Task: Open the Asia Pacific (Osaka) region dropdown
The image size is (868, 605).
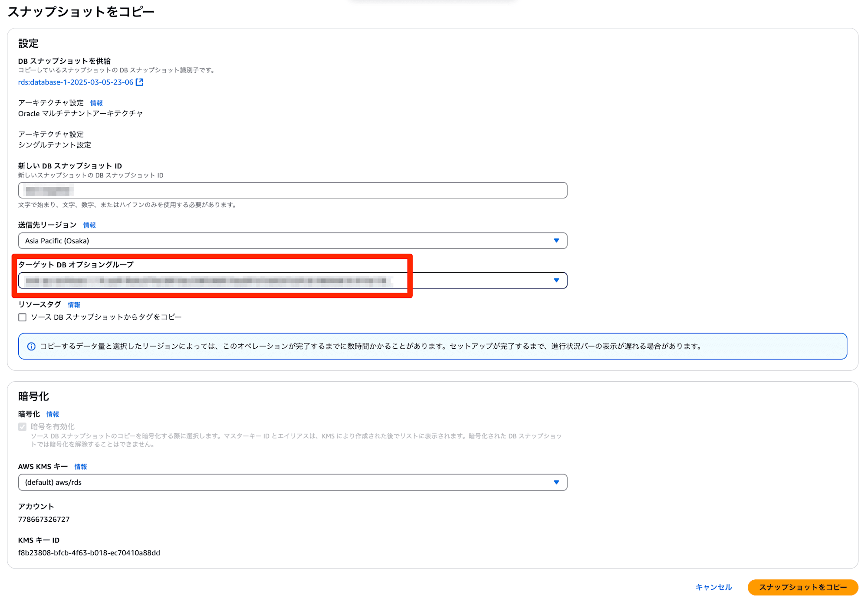Action: click(293, 241)
